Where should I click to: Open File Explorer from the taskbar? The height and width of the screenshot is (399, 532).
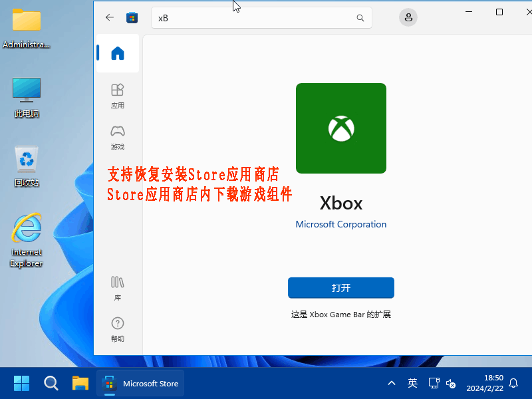click(x=80, y=384)
